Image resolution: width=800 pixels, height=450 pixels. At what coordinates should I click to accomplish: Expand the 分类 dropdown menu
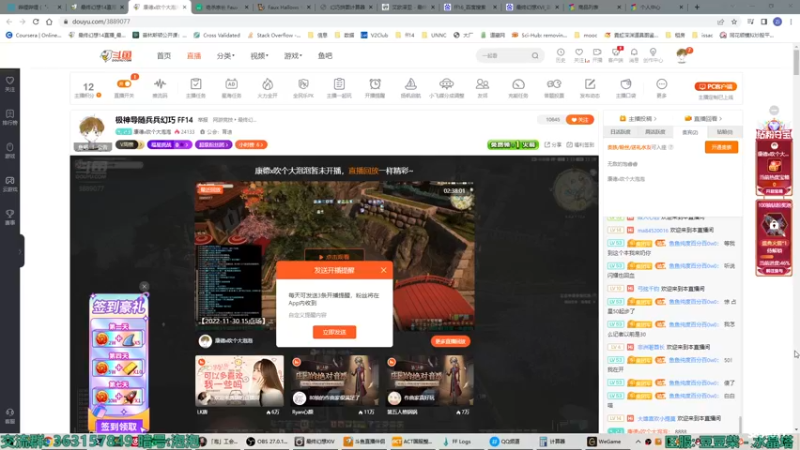[x=226, y=56]
